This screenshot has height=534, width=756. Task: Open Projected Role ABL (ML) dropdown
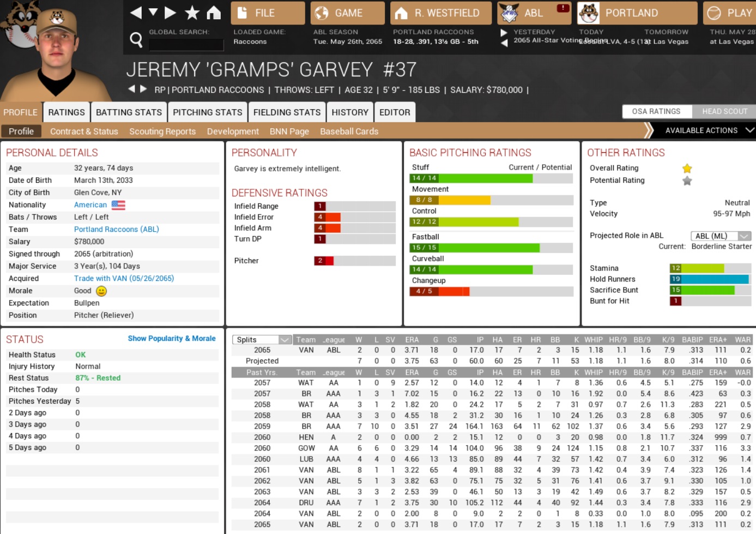(x=721, y=236)
